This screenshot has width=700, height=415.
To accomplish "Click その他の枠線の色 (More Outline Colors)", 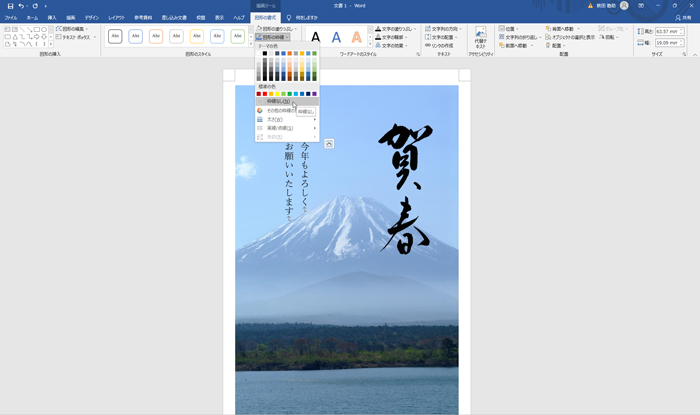I will pyautogui.click(x=286, y=110).
